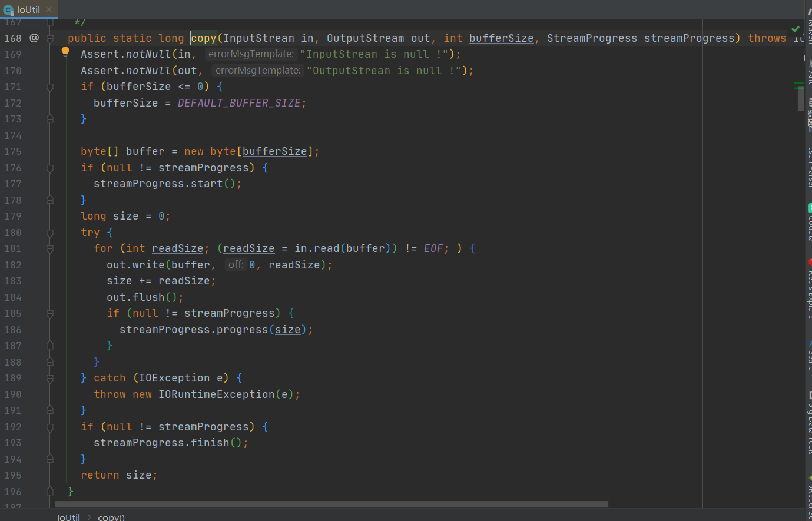Viewport: 812px width, 521px height.
Task: Open the Codota tool window tab
Action: tap(809, 223)
